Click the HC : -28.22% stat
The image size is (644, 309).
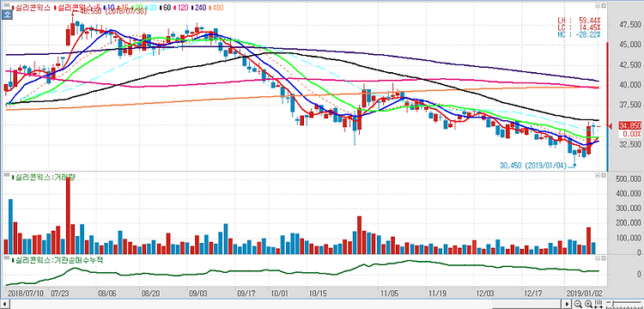[579, 35]
